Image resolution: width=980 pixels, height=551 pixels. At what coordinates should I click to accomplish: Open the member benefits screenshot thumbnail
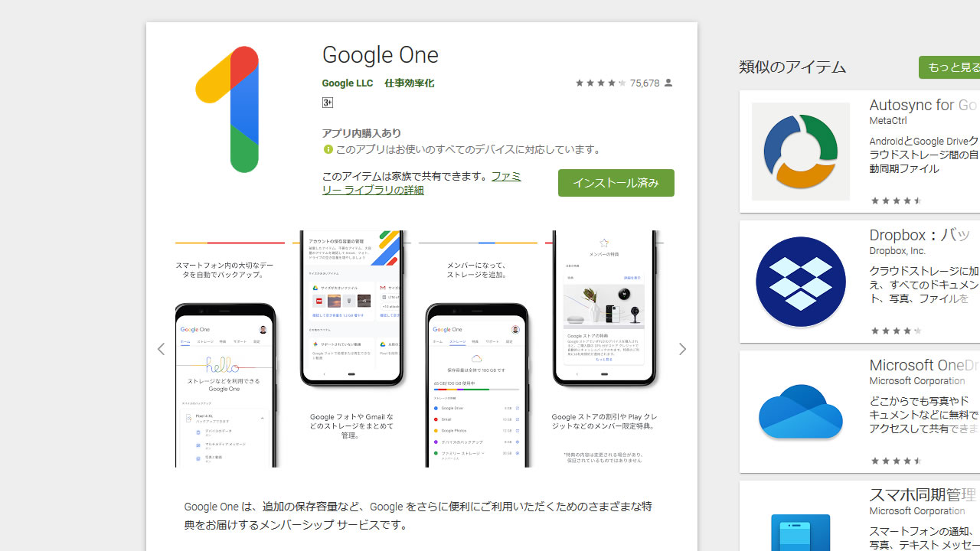(x=605, y=349)
